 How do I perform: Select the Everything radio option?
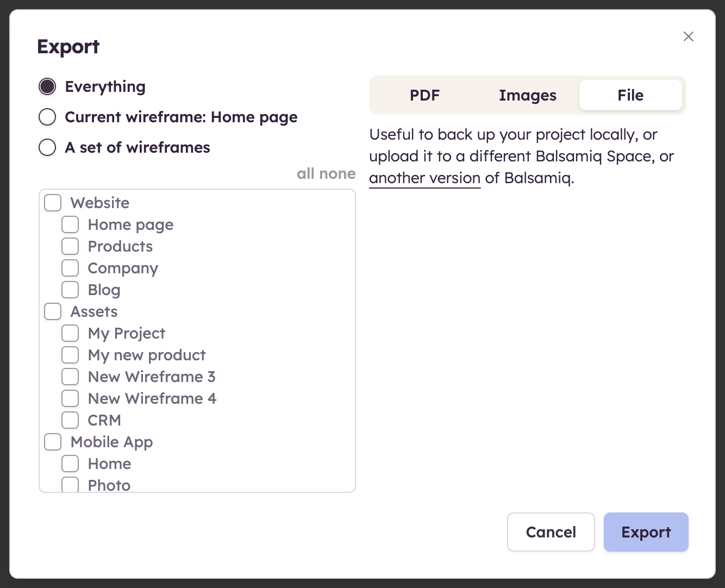click(48, 86)
